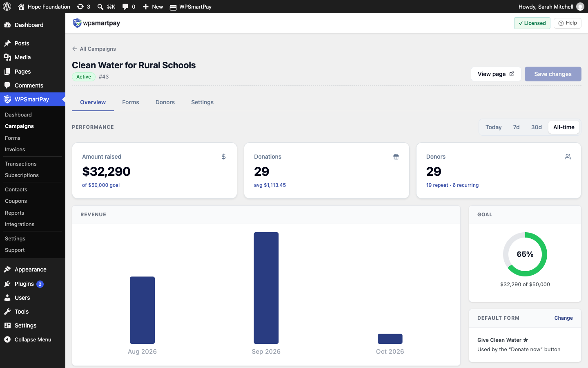Screen dimensions: 588x368
Task: Open Subscriptions in the WPSmartPay submenu
Action: 22,175
